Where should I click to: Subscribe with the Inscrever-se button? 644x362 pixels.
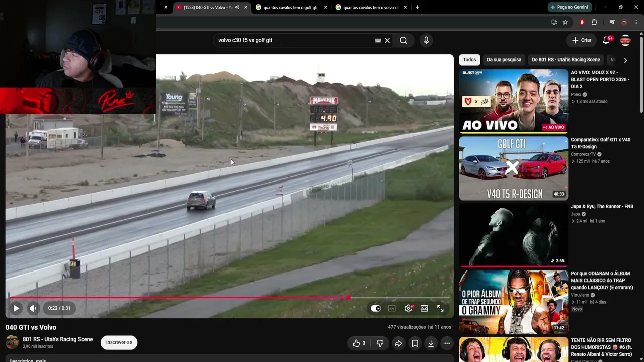(x=119, y=342)
